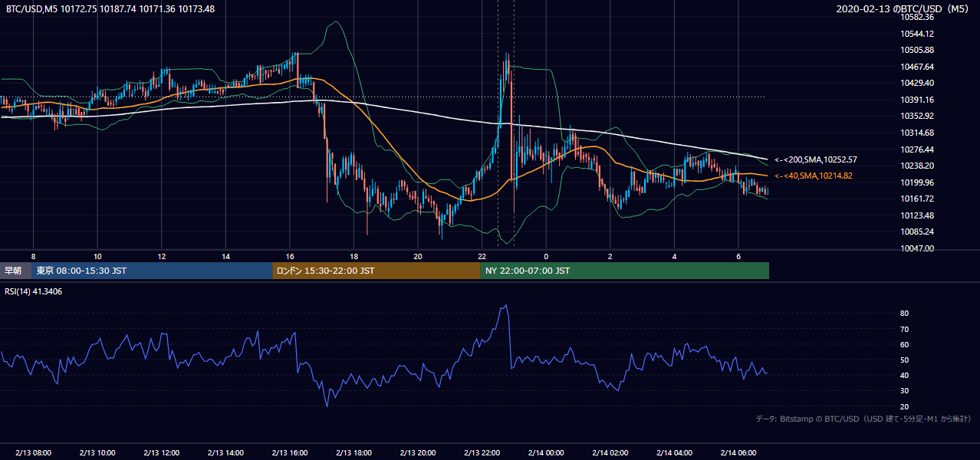Select the <-<40,SMA,10214.82 label
Screen dimensions: 980x460
pyautogui.click(x=813, y=176)
